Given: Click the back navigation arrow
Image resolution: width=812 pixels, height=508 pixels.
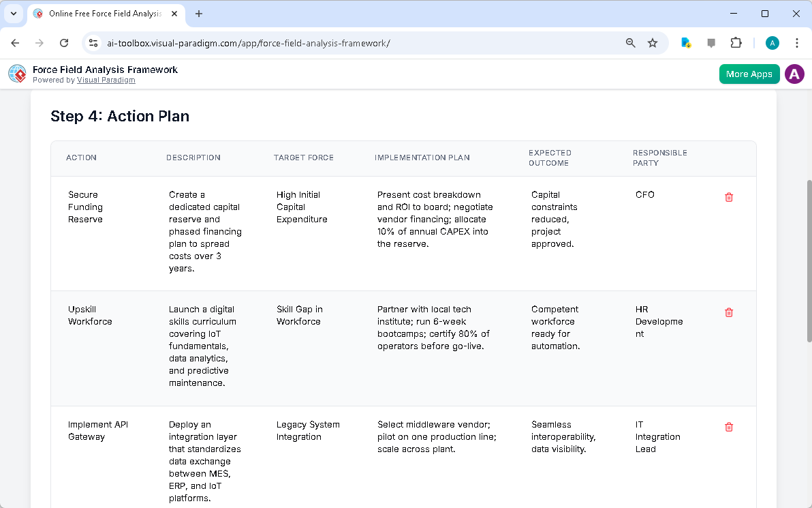Looking at the screenshot, I should tap(15, 42).
